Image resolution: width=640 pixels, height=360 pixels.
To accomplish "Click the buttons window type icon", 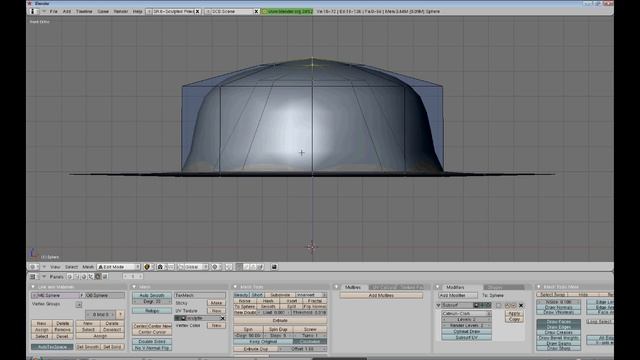I will (x=33, y=276).
